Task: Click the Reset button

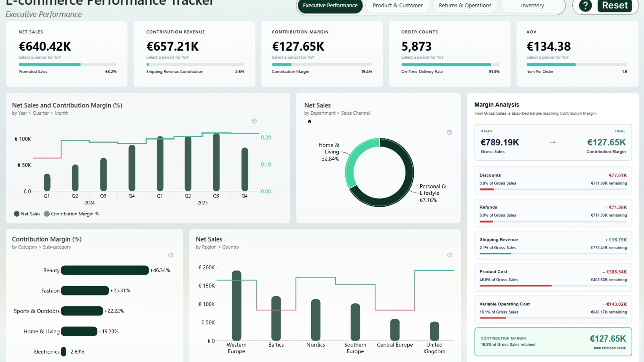Action: pyautogui.click(x=614, y=6)
